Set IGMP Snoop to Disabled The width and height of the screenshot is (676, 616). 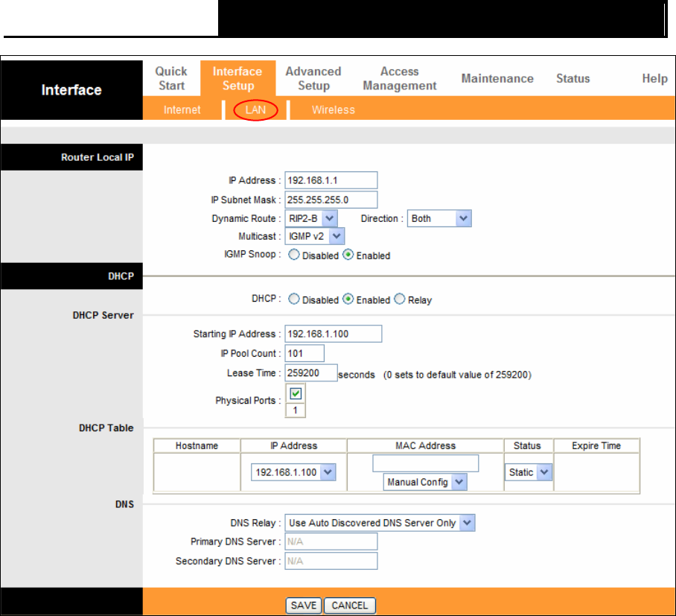point(294,255)
